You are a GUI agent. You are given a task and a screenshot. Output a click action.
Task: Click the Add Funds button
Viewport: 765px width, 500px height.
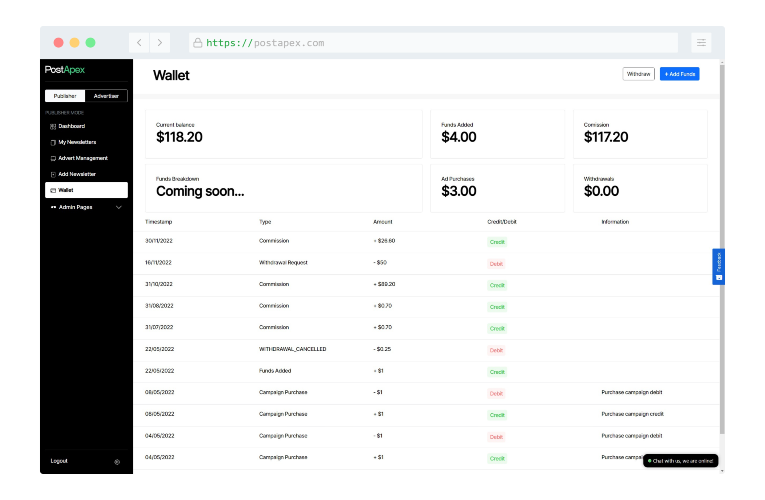[x=680, y=74]
